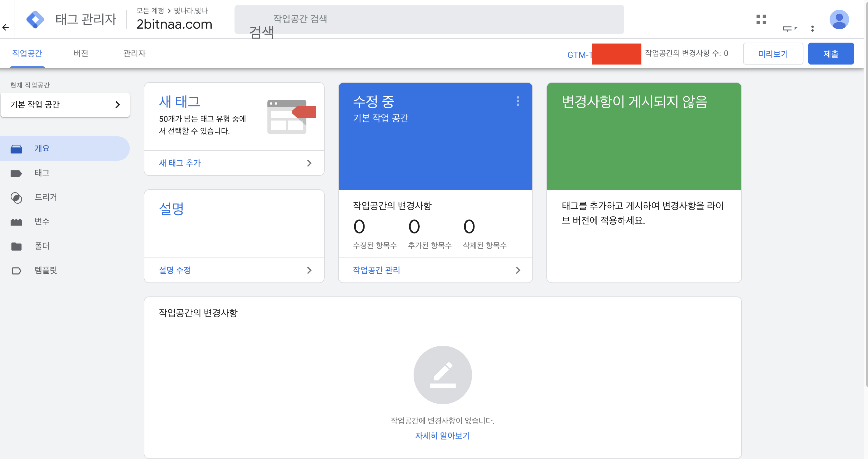Switch to the 관리자 tab
The height and width of the screenshot is (459, 868).
(134, 54)
